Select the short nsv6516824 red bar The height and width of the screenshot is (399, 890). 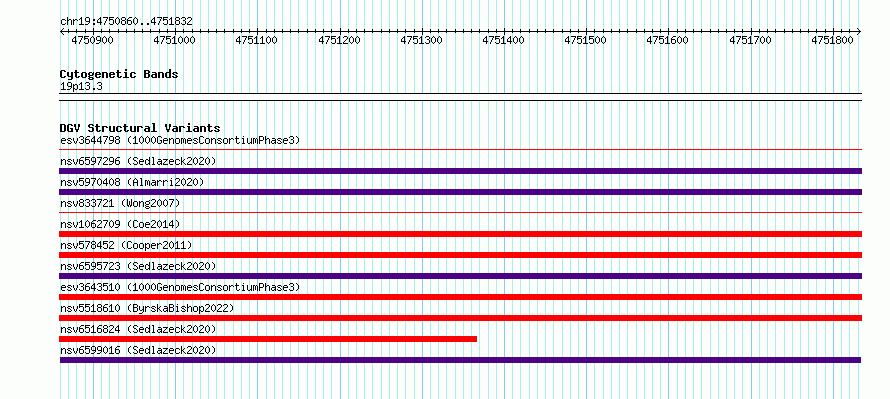point(268,339)
